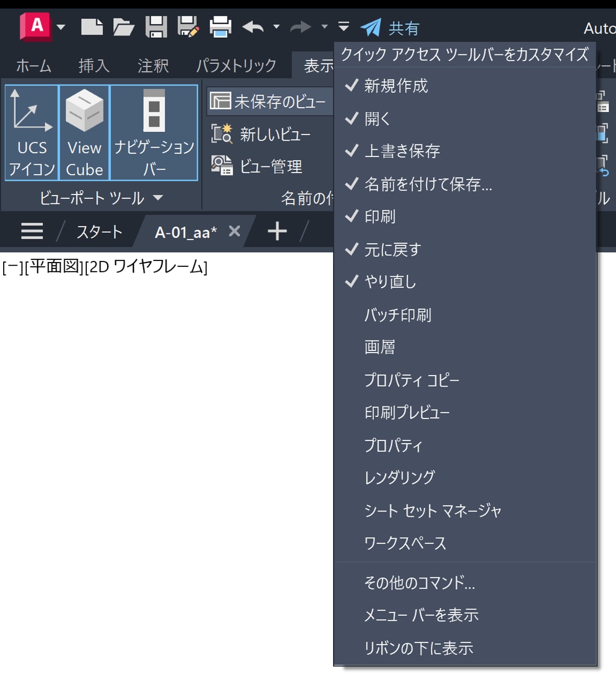
Task: Expand the ビューポート ツール panel
Action: coord(158,198)
